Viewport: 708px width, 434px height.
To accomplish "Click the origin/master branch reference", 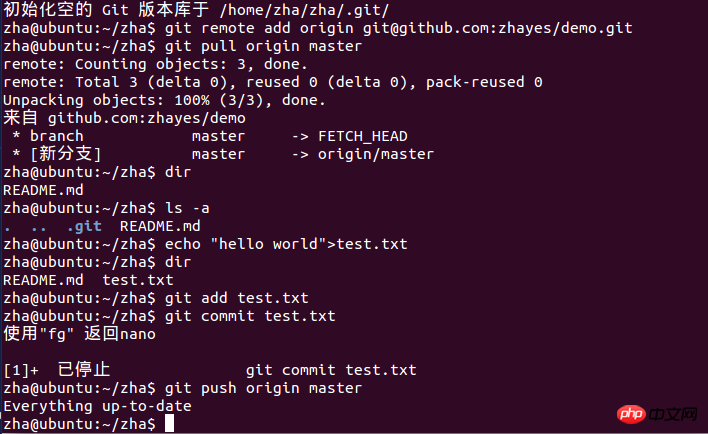I will (x=376, y=154).
